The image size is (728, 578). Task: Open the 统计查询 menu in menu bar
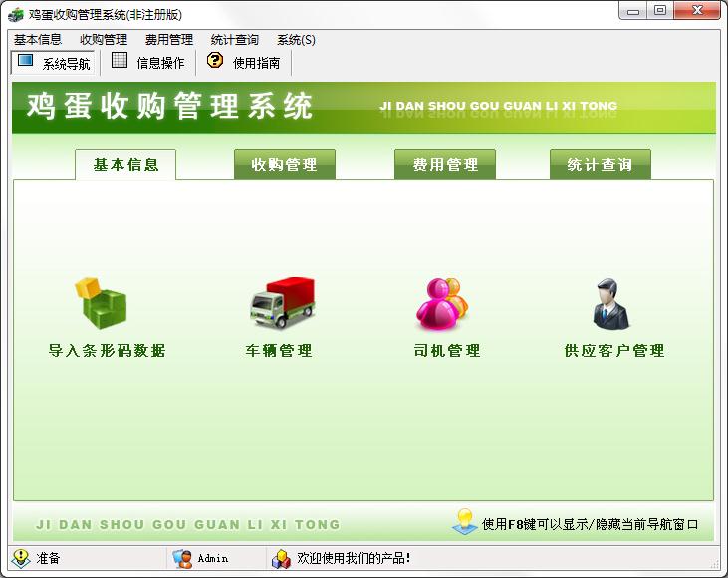(234, 40)
